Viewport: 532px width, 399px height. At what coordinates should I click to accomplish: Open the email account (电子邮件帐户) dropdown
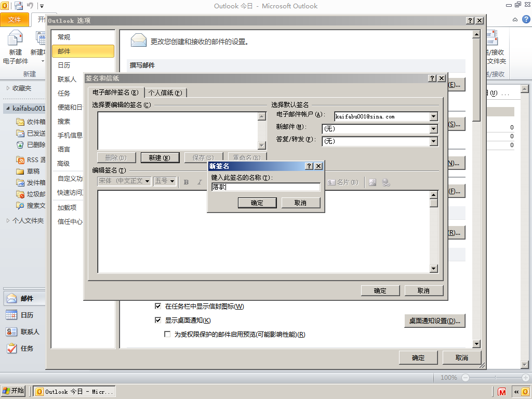[x=433, y=116]
